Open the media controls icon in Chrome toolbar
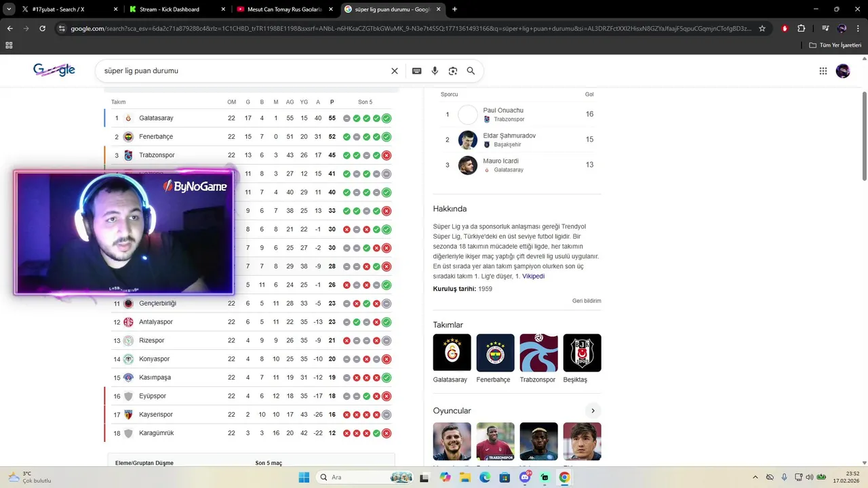Image resolution: width=868 pixels, height=488 pixels. pyautogui.click(x=825, y=28)
